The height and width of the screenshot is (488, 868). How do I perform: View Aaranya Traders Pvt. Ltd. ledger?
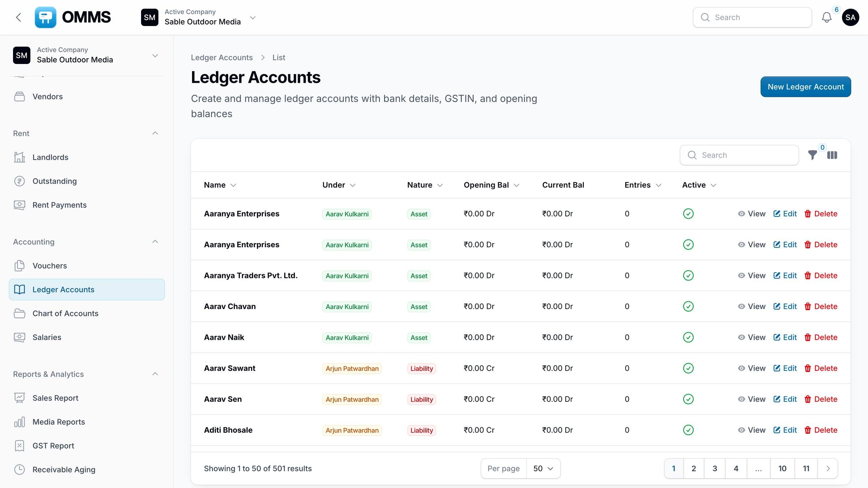tap(752, 275)
